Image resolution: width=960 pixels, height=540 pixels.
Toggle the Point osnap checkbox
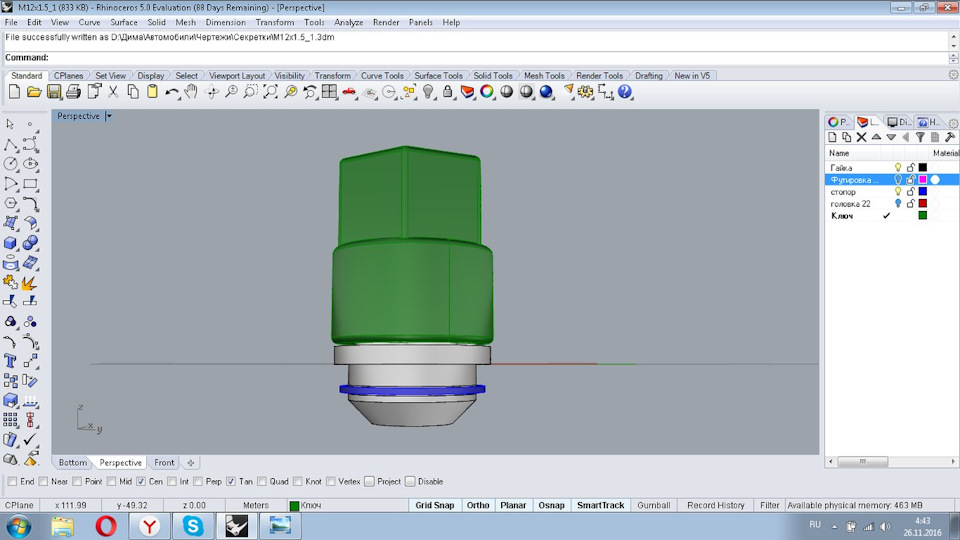pyautogui.click(x=77, y=482)
